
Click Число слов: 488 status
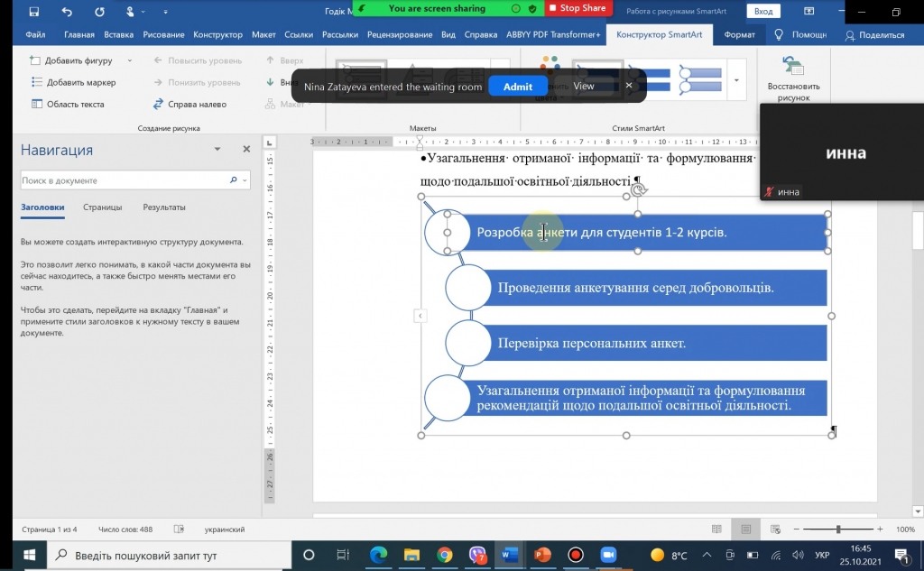coord(125,530)
